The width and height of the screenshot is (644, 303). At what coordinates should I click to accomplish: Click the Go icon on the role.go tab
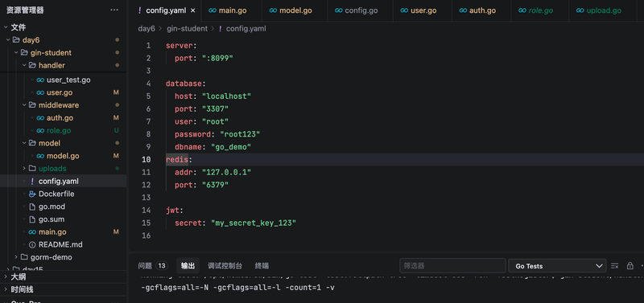click(522, 10)
